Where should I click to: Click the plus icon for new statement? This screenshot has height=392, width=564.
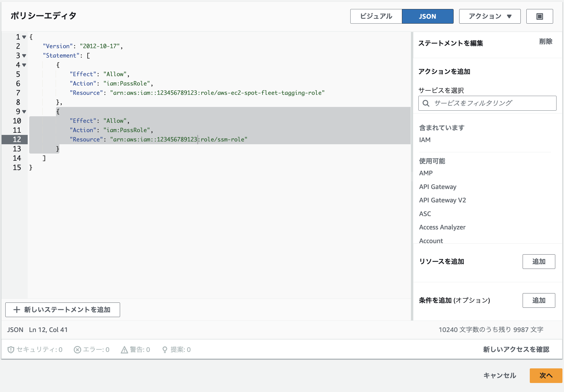coord(17,310)
